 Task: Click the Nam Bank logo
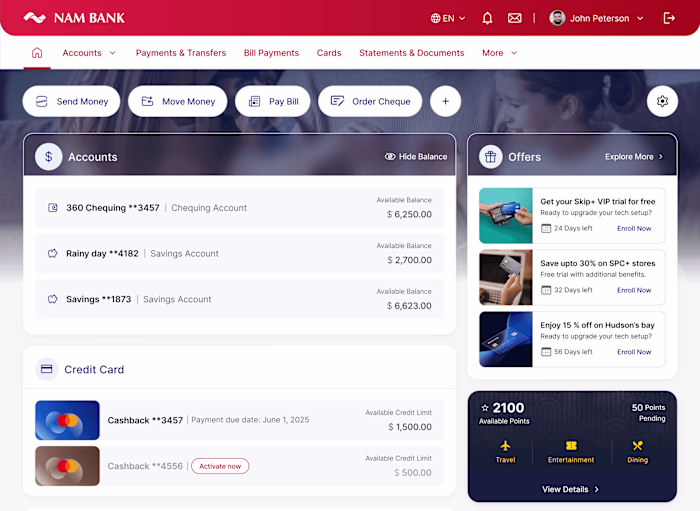(x=74, y=18)
